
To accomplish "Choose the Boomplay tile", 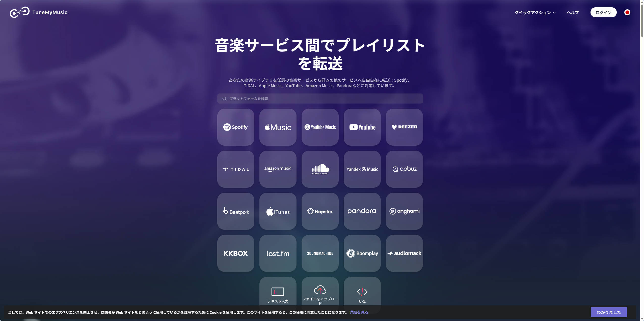I will coord(362,253).
